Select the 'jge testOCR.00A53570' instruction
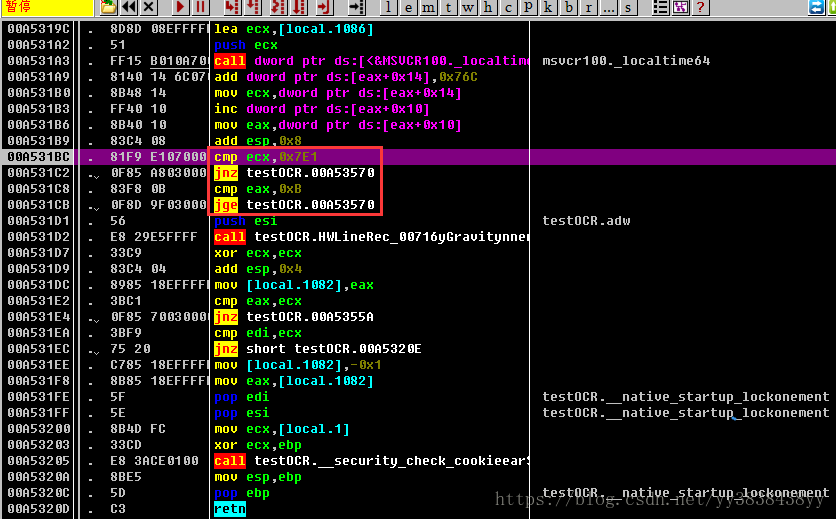 (294, 205)
